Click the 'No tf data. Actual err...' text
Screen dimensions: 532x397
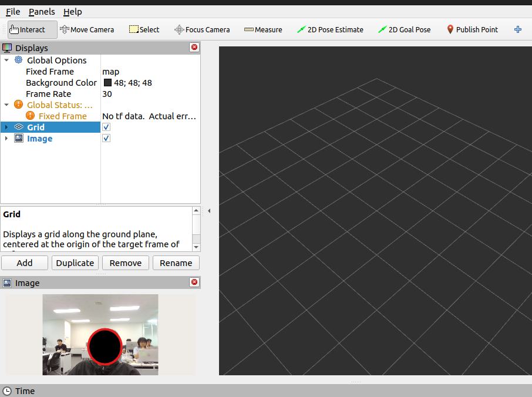[x=149, y=116]
